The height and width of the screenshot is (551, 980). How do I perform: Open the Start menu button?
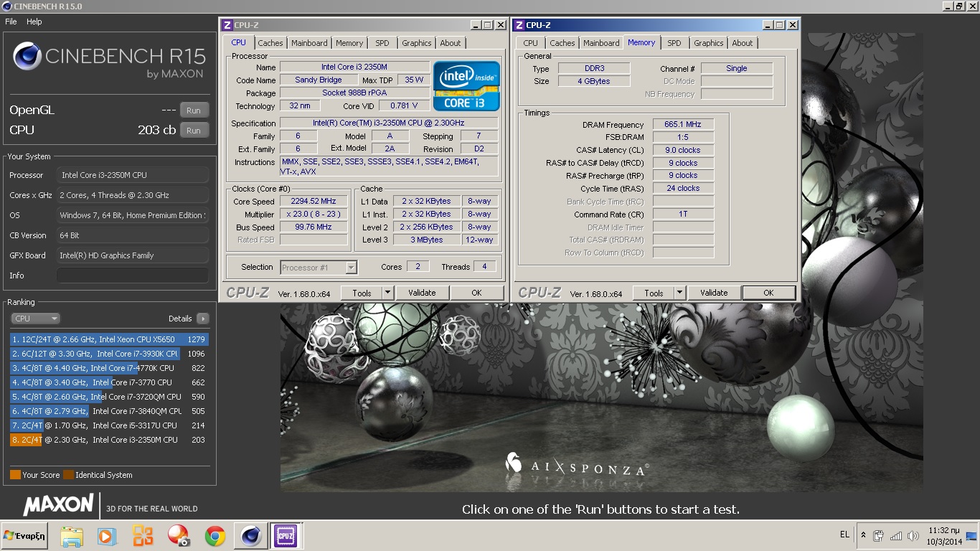[x=24, y=536]
